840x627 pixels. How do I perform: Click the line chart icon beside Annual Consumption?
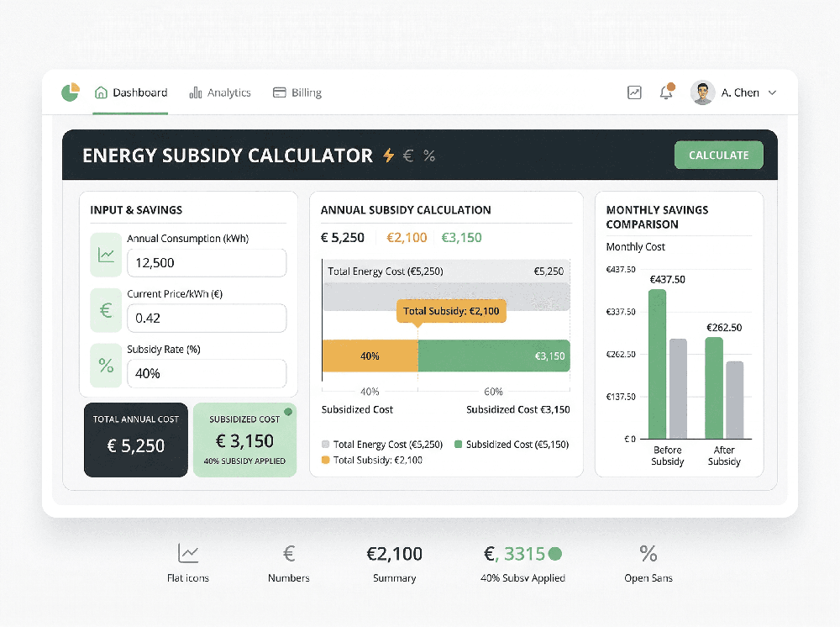(106, 255)
